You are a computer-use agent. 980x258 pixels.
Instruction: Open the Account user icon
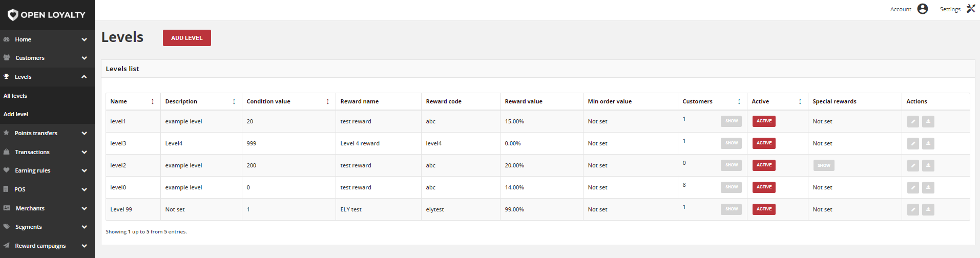pyautogui.click(x=923, y=9)
